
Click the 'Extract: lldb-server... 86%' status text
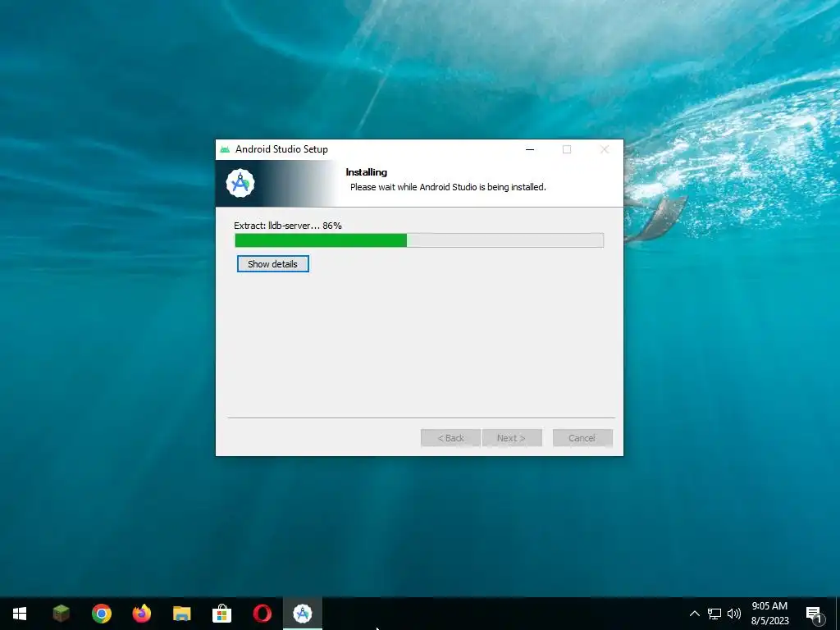point(288,226)
